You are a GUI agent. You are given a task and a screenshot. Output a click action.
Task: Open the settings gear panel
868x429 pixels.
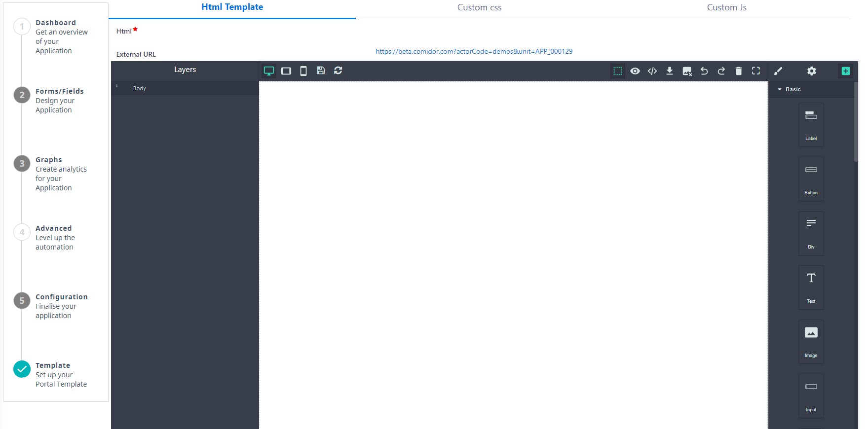click(x=812, y=71)
